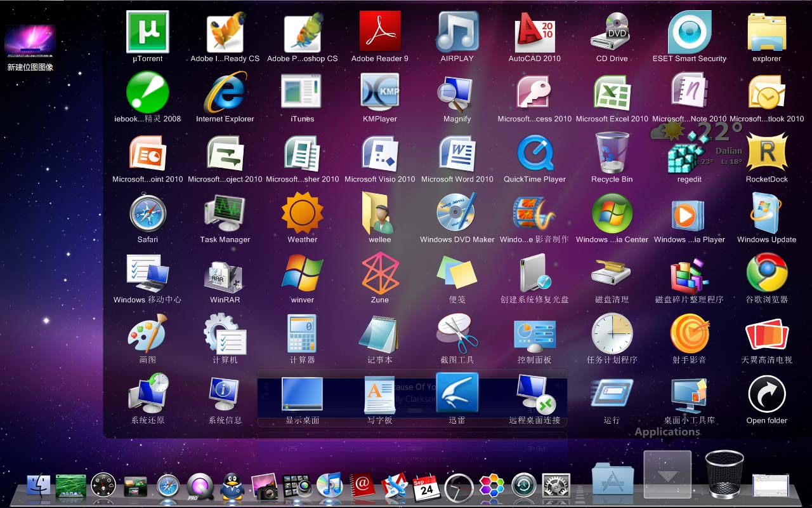
Task: Launch Windows Media Player
Action: 690,214
